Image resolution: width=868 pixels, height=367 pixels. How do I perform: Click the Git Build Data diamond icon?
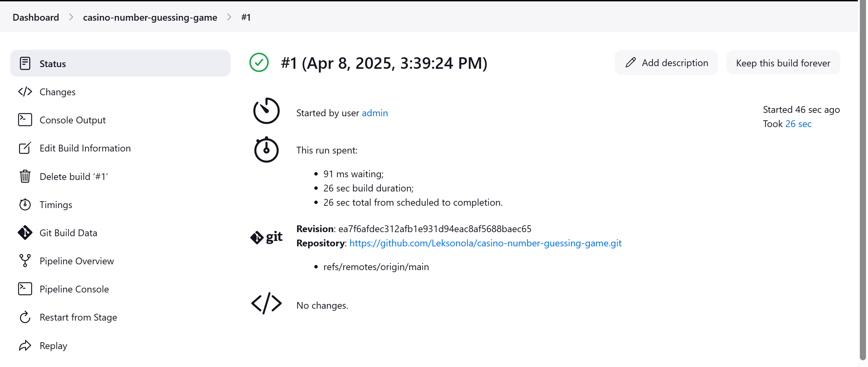tap(25, 232)
